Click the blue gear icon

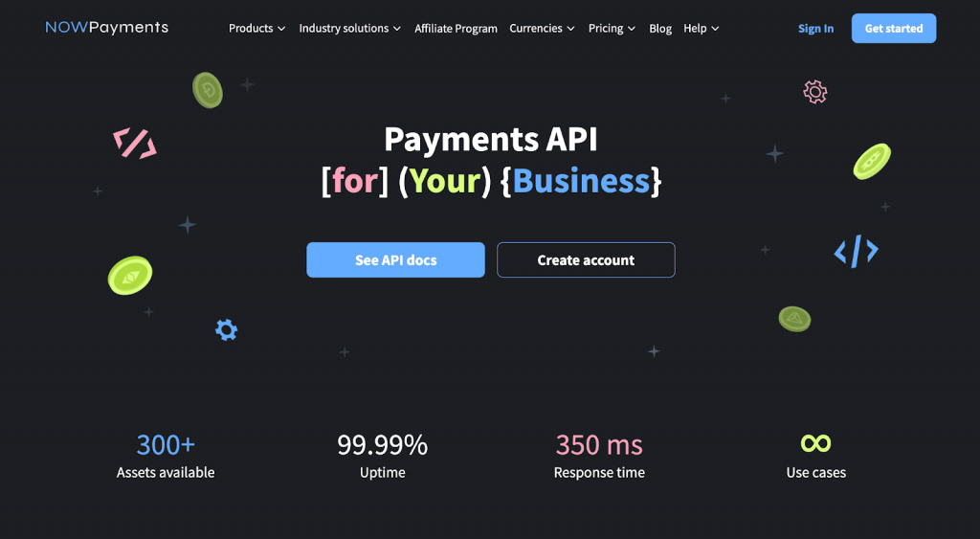coord(226,330)
